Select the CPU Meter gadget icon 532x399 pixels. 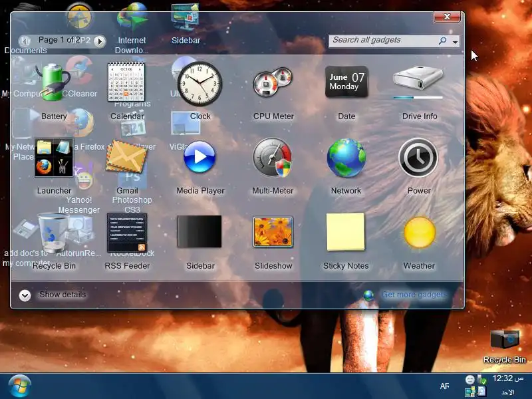273,82
